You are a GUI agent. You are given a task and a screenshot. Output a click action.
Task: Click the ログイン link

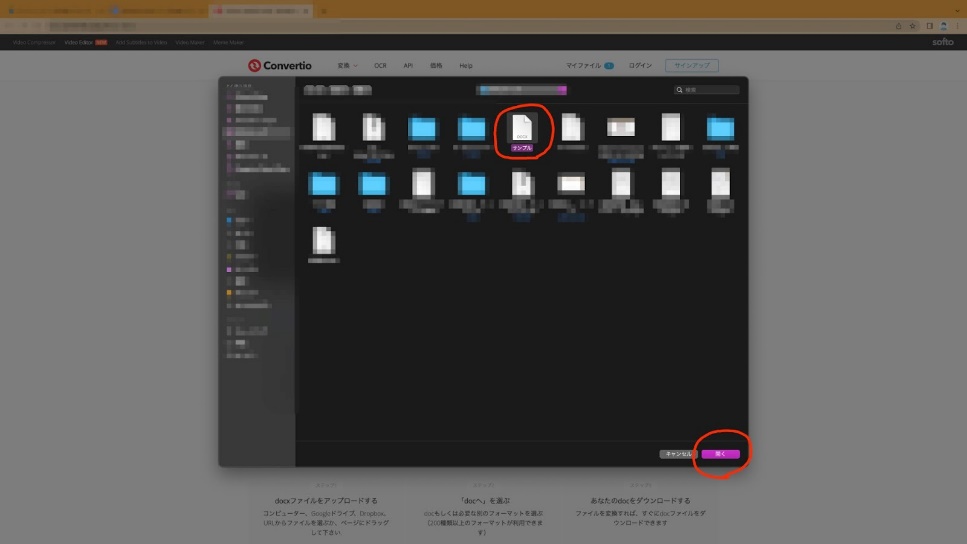[x=640, y=65]
